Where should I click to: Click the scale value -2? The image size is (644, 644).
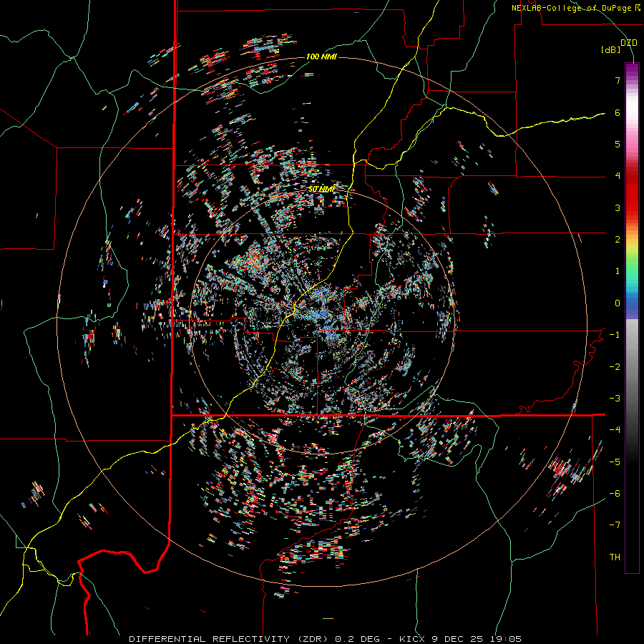[x=615, y=367]
